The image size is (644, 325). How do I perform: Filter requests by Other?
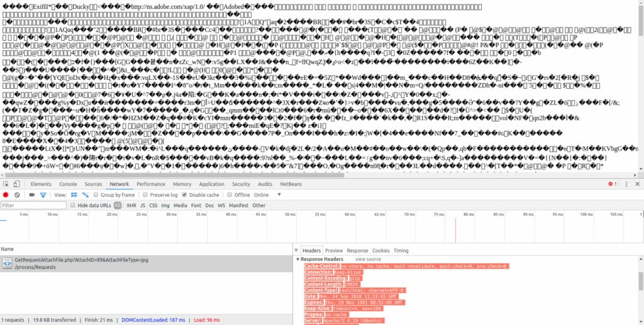(x=258, y=205)
